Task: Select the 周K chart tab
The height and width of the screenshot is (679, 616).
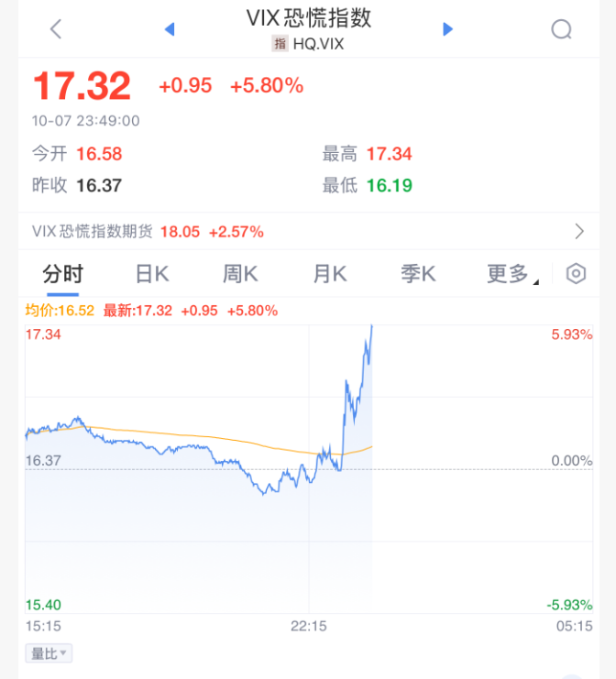Action: click(x=240, y=274)
